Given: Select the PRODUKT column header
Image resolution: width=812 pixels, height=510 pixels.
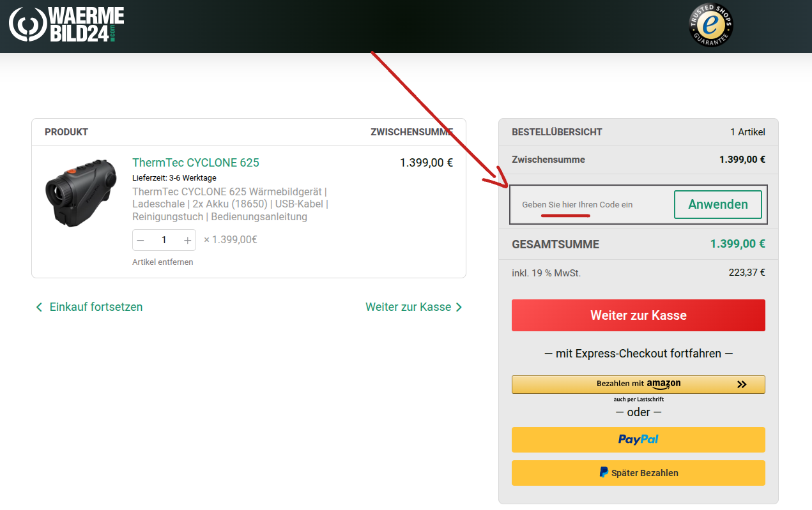Looking at the screenshot, I should coord(66,132).
